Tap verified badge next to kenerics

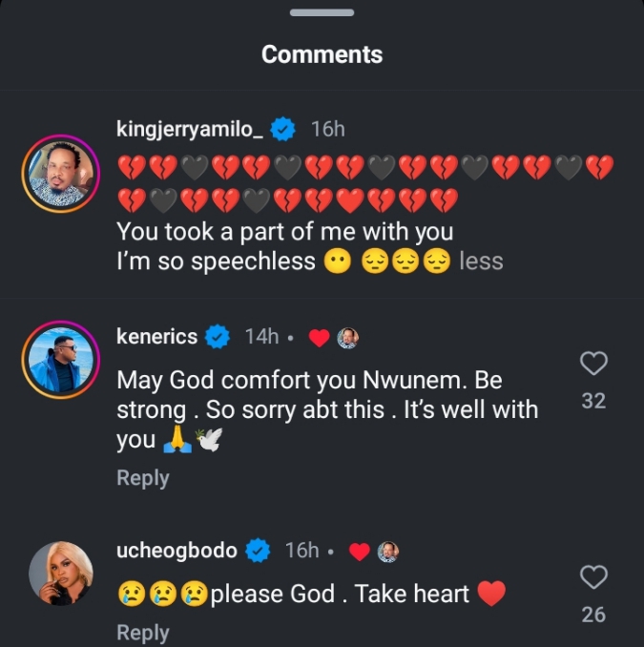pos(218,337)
